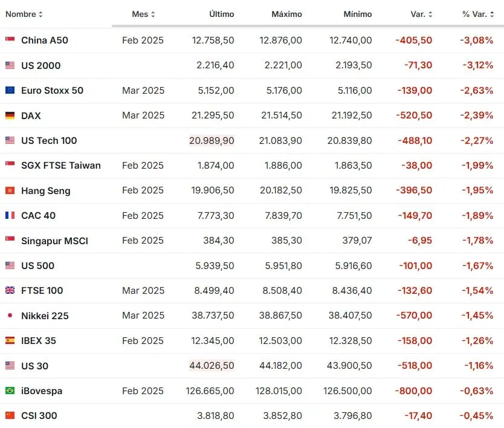This screenshot has width=504, height=428.
Task: Click the UK flag icon beside FTSE 100
Action: [x=10, y=290]
